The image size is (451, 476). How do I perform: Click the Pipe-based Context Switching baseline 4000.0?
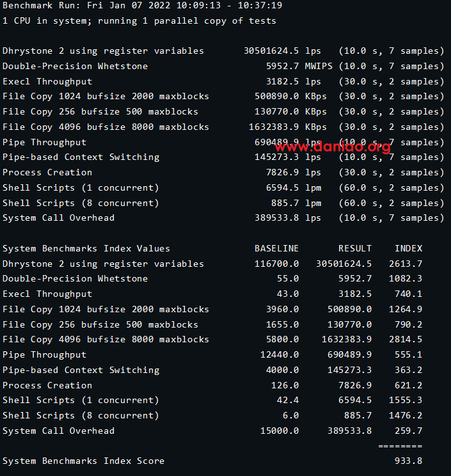click(282, 370)
